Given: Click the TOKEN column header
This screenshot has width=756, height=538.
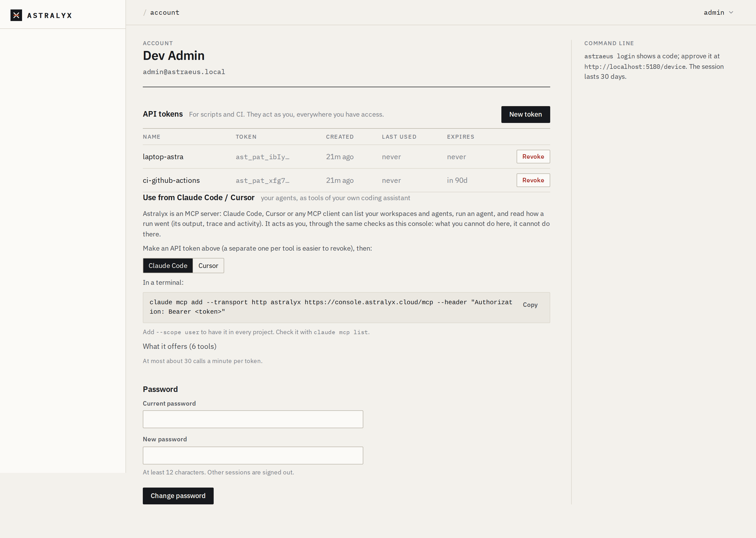Looking at the screenshot, I should (x=246, y=137).
